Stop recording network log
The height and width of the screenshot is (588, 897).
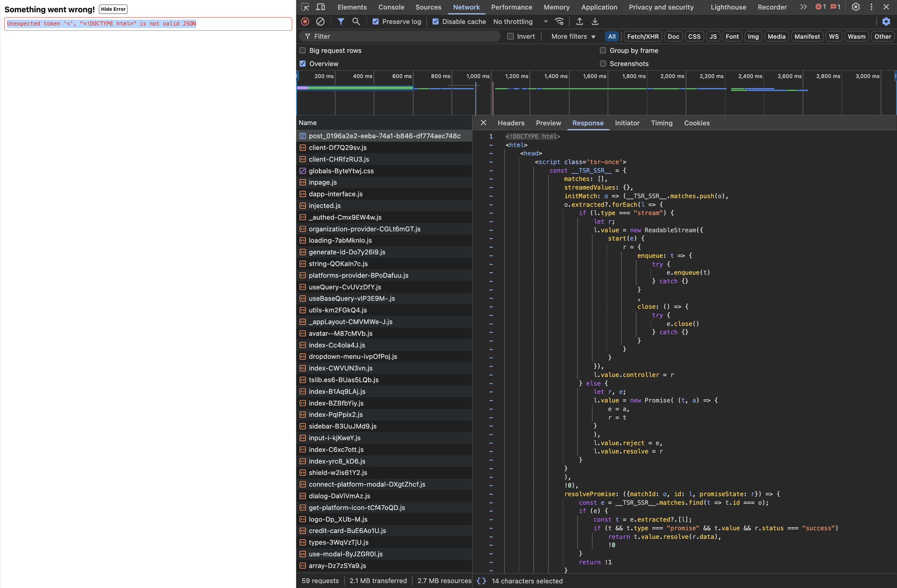point(305,22)
